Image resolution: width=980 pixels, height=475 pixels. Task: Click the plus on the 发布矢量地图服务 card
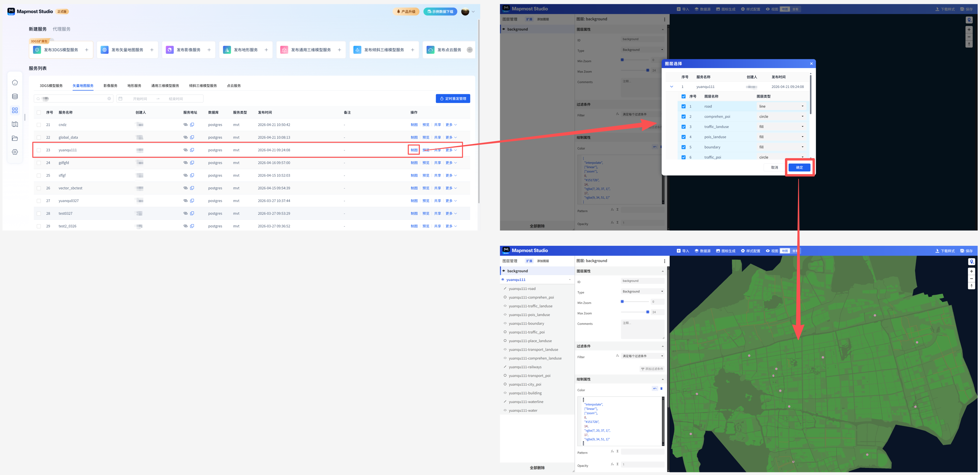152,50
